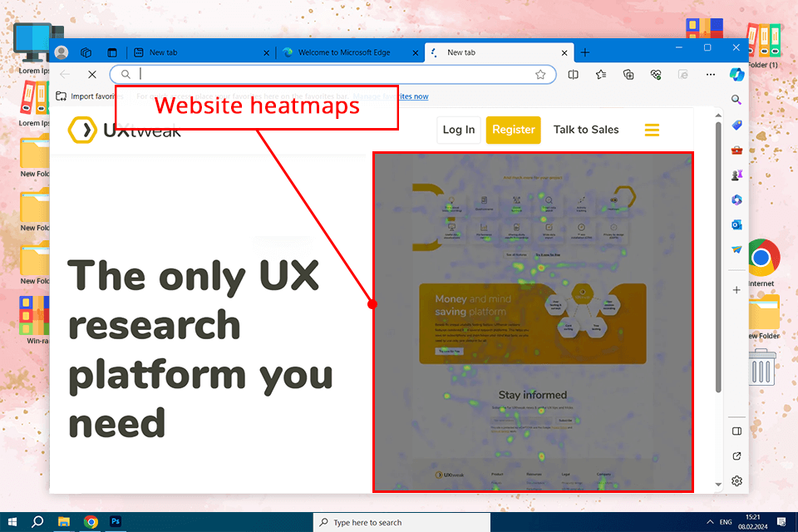
Task: Select the Recycle Bin on desktop
Action: tap(762, 367)
